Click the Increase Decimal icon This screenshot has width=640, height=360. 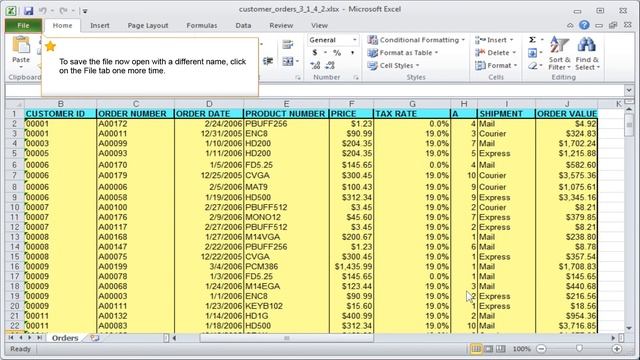click(315, 65)
